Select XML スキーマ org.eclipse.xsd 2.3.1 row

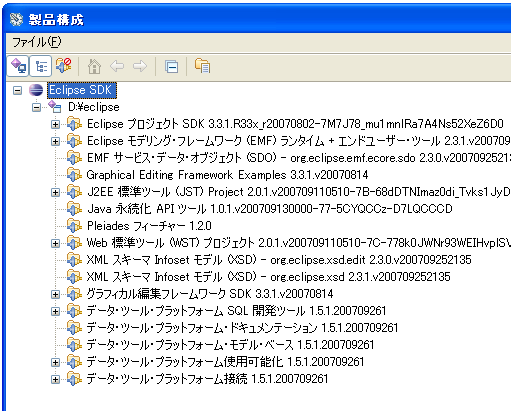(268, 277)
